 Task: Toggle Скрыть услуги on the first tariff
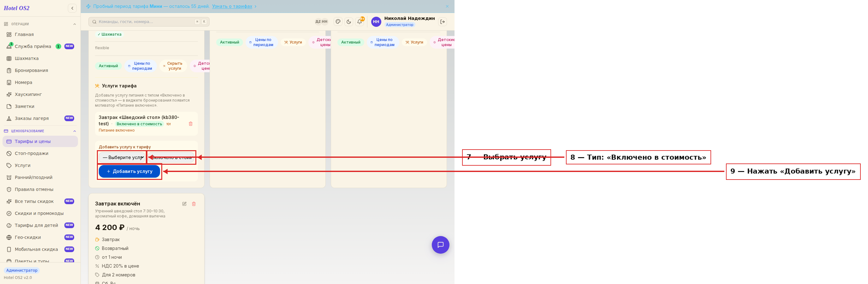(x=173, y=66)
